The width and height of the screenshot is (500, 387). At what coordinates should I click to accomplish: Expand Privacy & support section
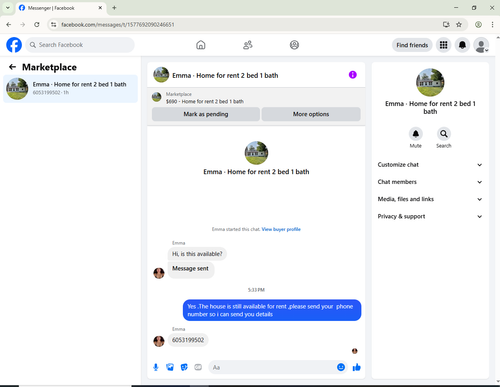click(x=430, y=217)
